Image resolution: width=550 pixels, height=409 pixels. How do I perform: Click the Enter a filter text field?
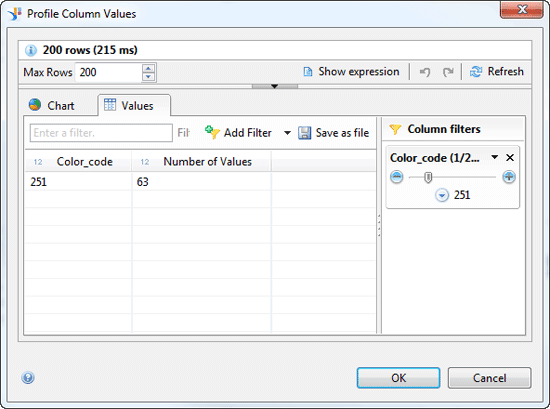(x=101, y=133)
